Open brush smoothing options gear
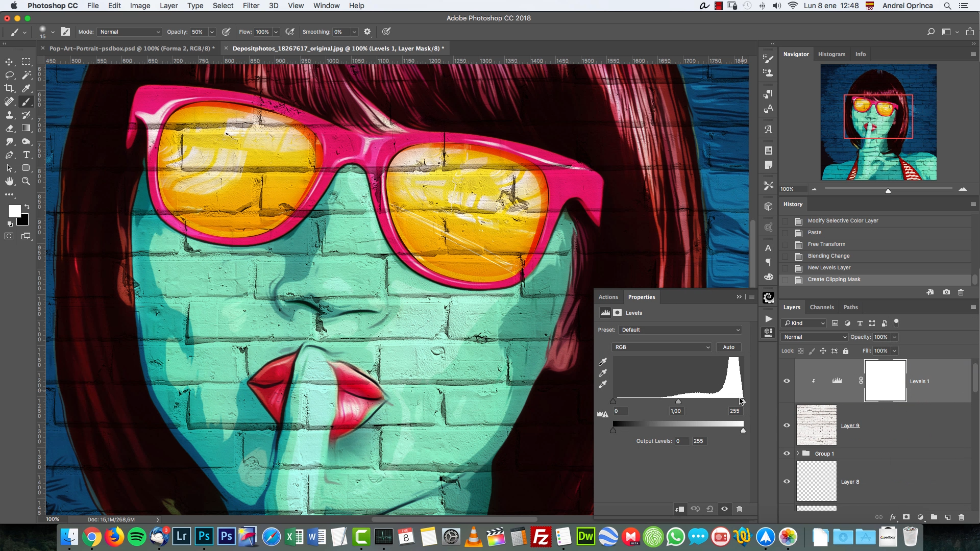The width and height of the screenshot is (980, 551). click(367, 32)
